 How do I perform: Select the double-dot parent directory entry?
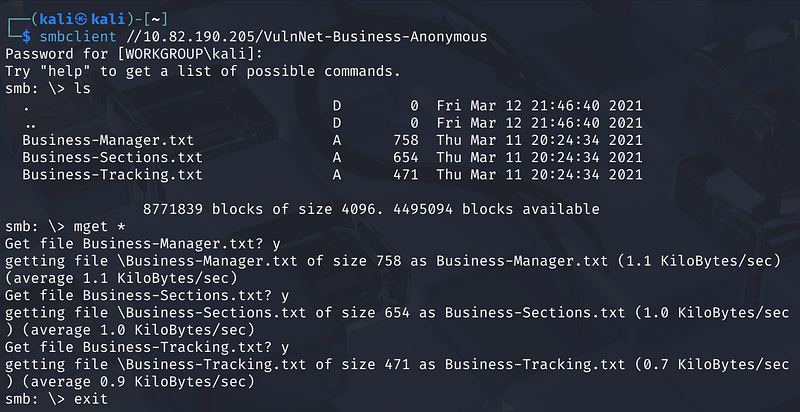[x=29, y=123]
